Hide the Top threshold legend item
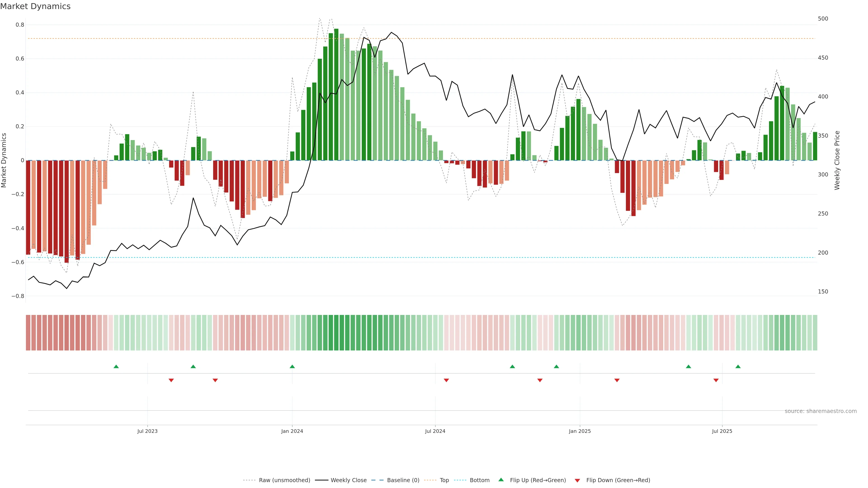 (444, 480)
